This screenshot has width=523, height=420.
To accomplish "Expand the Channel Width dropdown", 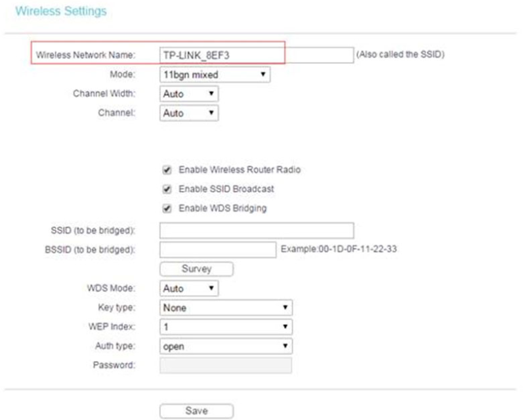I will click(x=189, y=94).
